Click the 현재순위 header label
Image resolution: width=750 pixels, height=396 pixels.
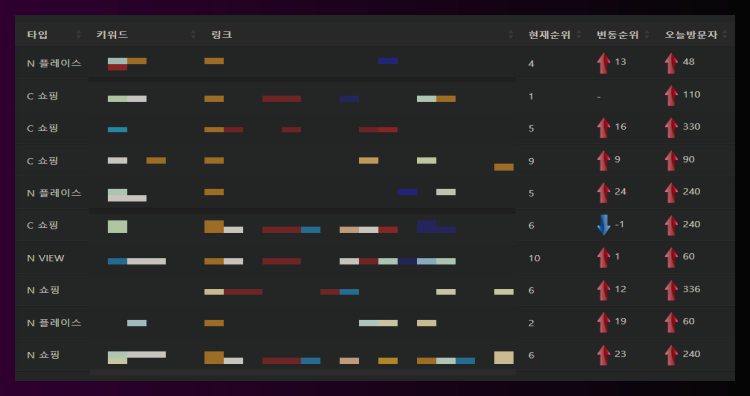click(x=549, y=34)
